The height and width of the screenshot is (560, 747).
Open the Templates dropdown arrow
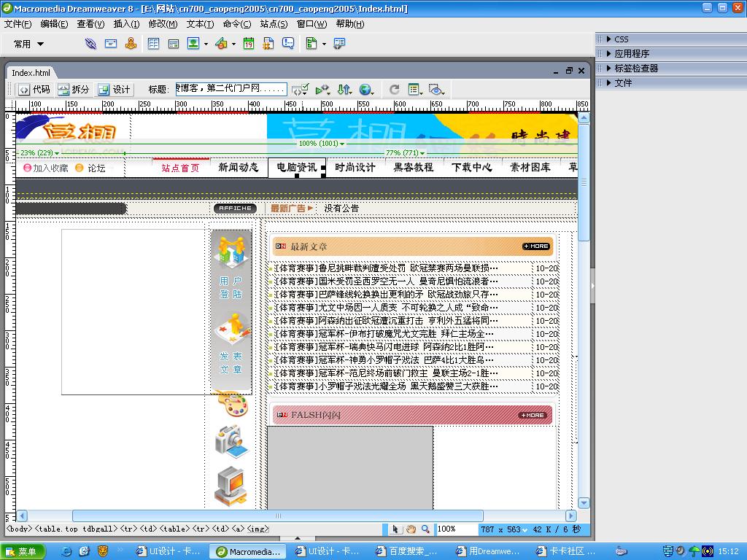(x=324, y=44)
